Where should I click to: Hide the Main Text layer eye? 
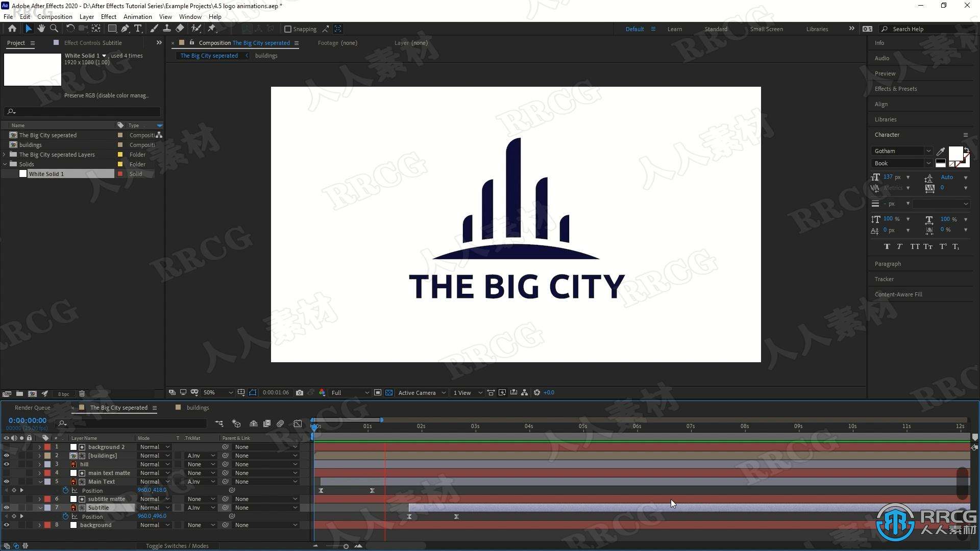coord(6,482)
